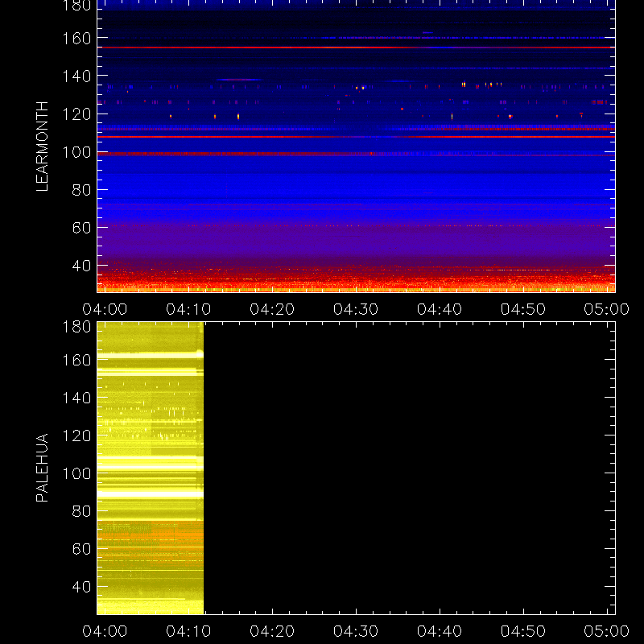
Task: Pick the 40 tick label on Palehua plot
Action: [x=81, y=587]
